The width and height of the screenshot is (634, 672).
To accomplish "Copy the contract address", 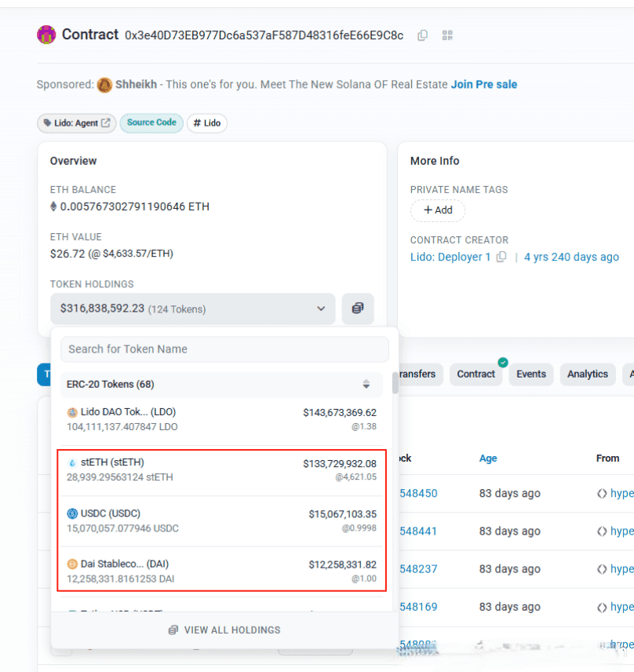I will click(422, 35).
